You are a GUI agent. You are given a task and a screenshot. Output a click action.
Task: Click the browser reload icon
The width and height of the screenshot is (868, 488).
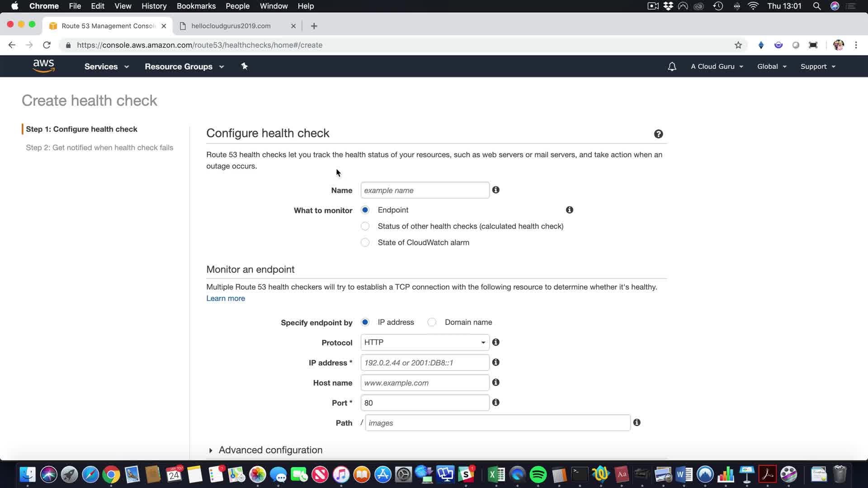pos(47,45)
